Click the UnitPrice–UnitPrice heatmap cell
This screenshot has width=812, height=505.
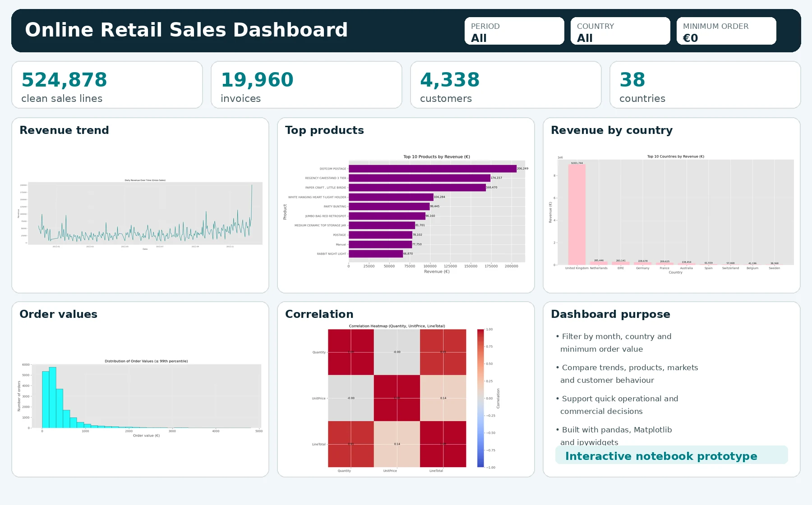397,398
